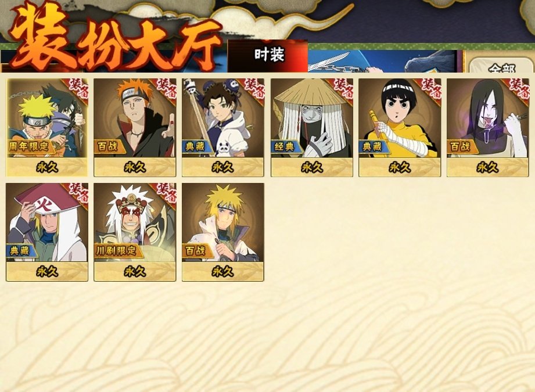
Task: Click the 永久 label under Jiraiya costume
Action: pos(135,272)
